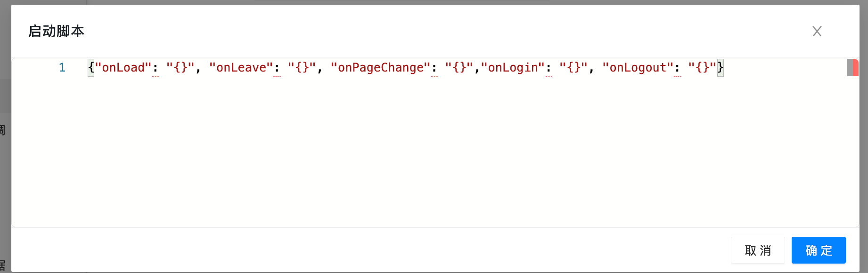
Task: Click the "{}" value after onLoad
Action: pos(180,68)
